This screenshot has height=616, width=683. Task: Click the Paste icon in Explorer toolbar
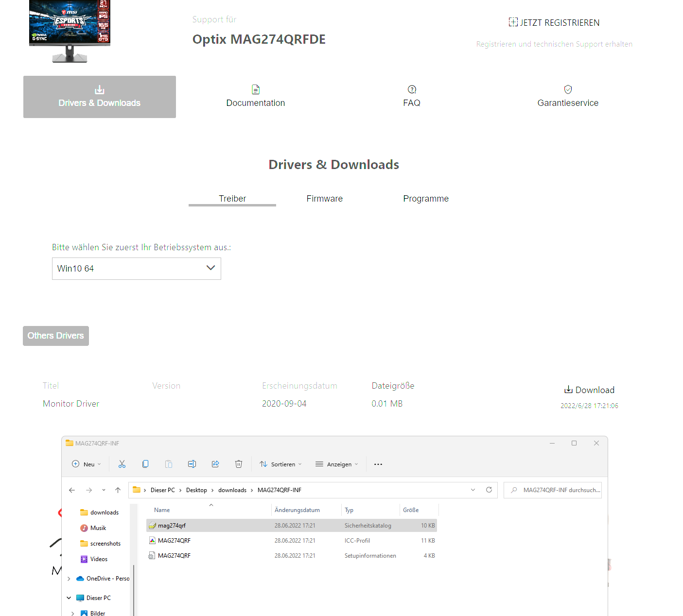pyautogui.click(x=169, y=464)
